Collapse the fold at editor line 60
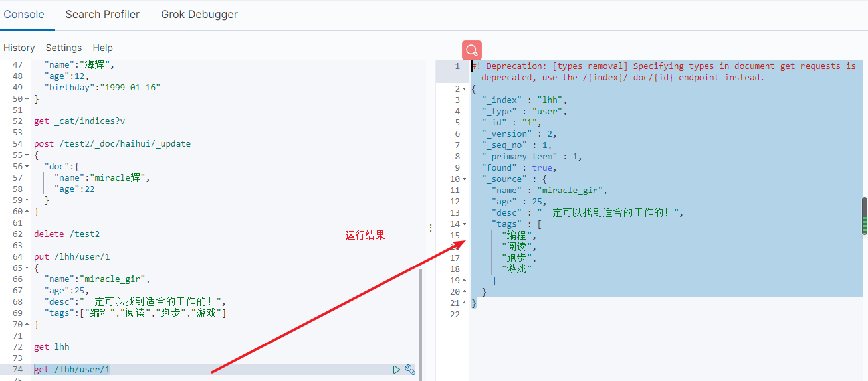The width and height of the screenshot is (868, 381). click(27, 212)
